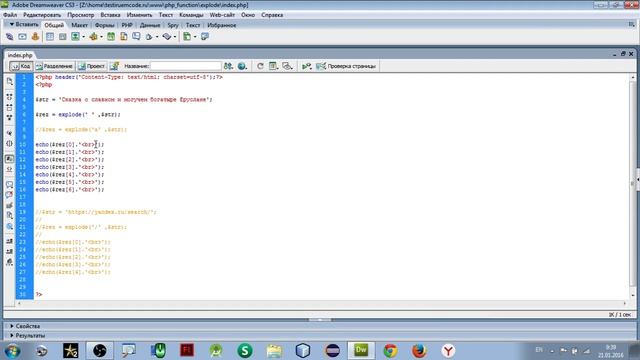Image resolution: width=640 pixels, height=360 pixels.
Task: Open Media dropdown arrow
Action: click(x=101, y=37)
